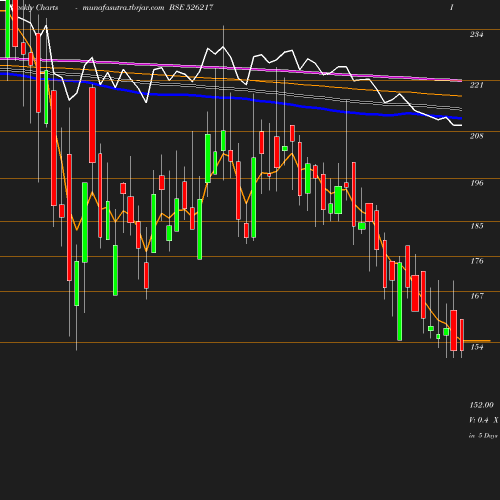Click the 196 price axis label
Screen dimensions: 500x500
pyautogui.click(x=477, y=183)
